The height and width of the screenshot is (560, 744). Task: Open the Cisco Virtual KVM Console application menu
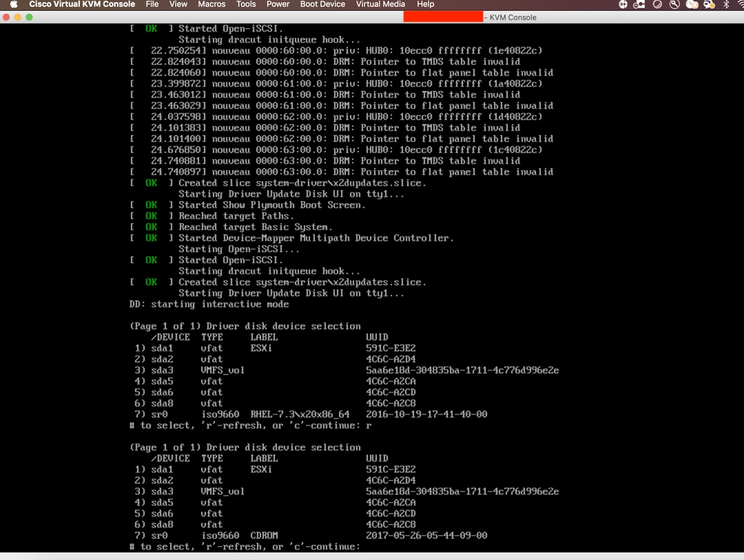[82, 4]
